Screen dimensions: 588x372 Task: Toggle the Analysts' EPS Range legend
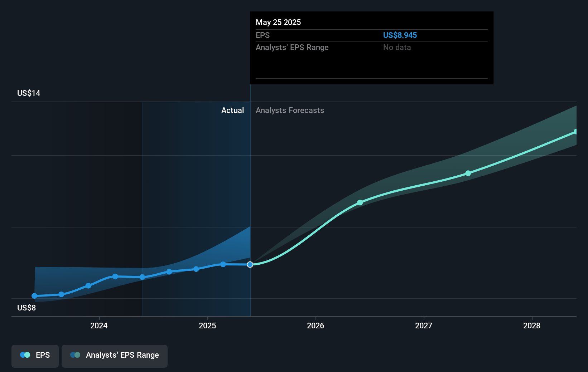[115, 356]
